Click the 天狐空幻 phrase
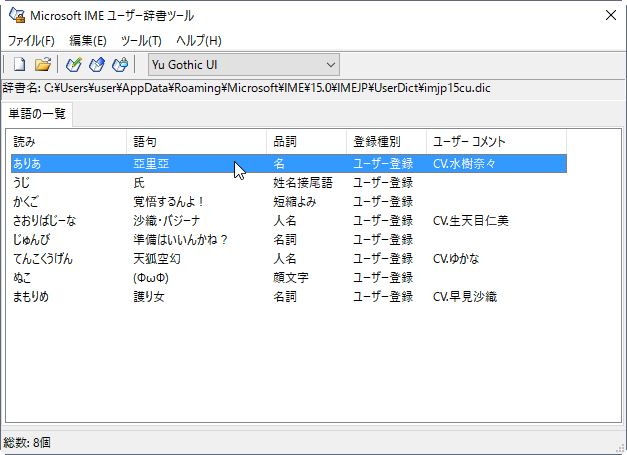 coord(157,259)
